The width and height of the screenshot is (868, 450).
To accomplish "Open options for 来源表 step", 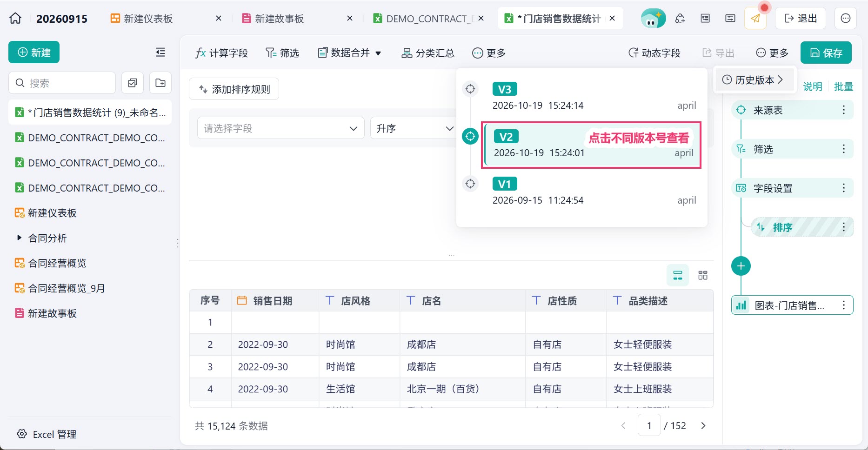I will [844, 110].
